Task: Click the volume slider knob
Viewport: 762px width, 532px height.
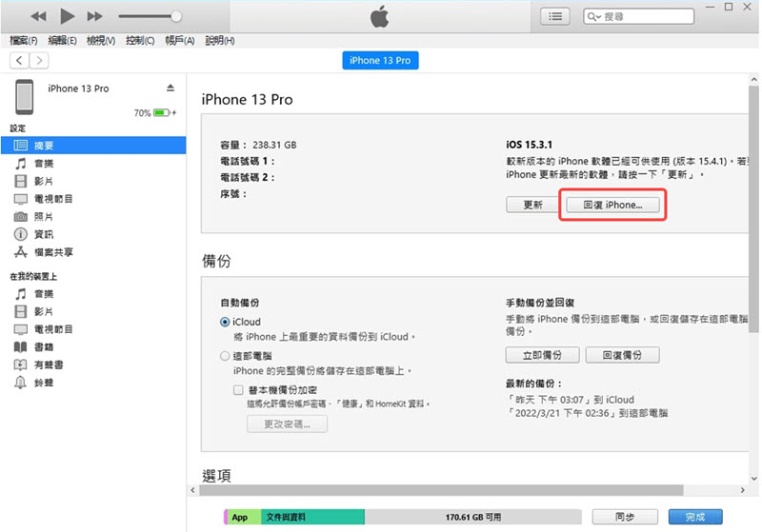Action: (x=176, y=16)
